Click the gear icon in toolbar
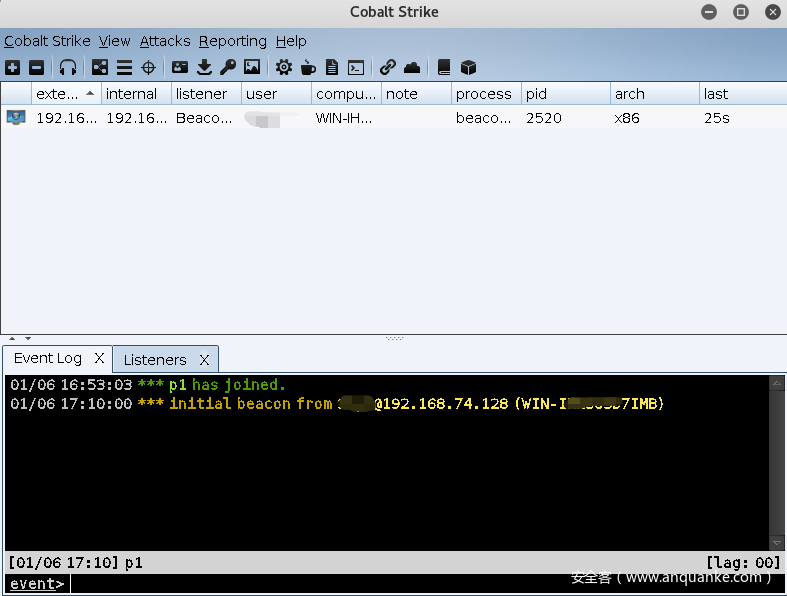Screen dimensions: 787x596 (x=284, y=68)
